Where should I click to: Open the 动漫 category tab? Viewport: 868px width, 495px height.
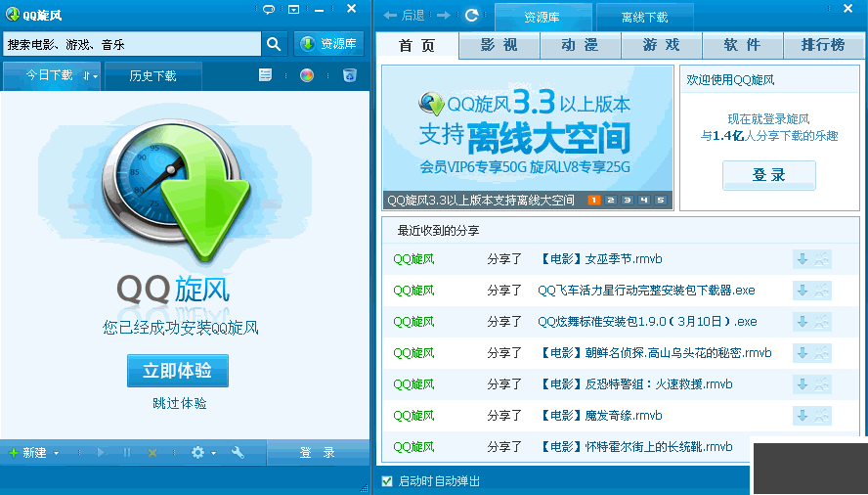(581, 45)
